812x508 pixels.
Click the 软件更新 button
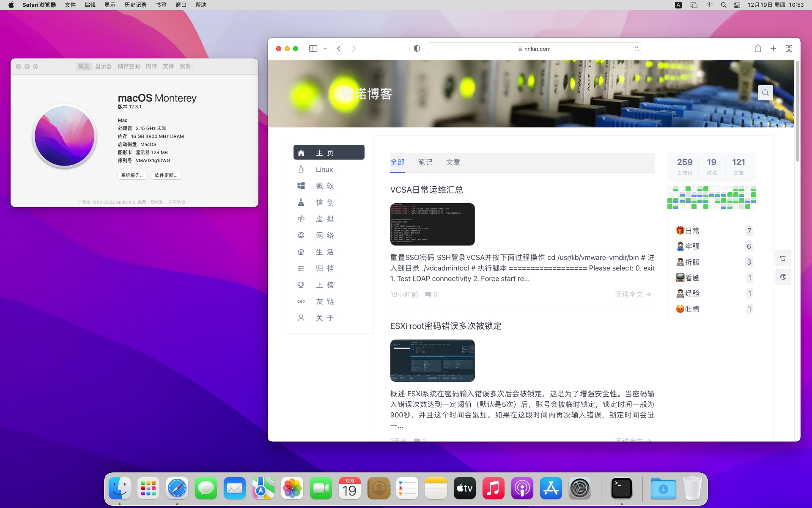166,175
